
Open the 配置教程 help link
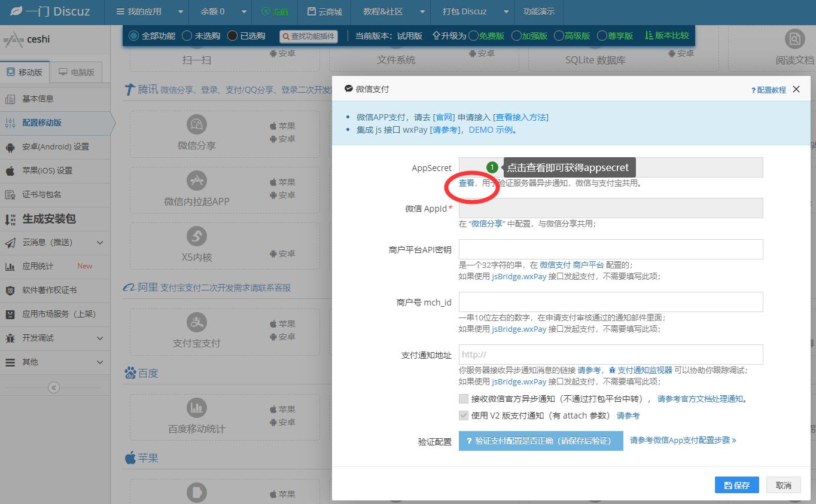pyautogui.click(x=769, y=90)
